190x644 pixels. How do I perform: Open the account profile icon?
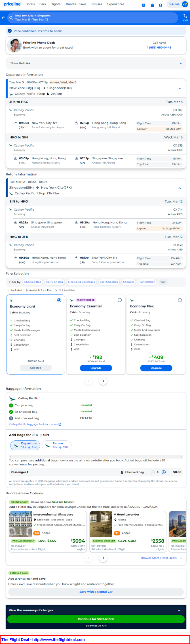[161, 5]
